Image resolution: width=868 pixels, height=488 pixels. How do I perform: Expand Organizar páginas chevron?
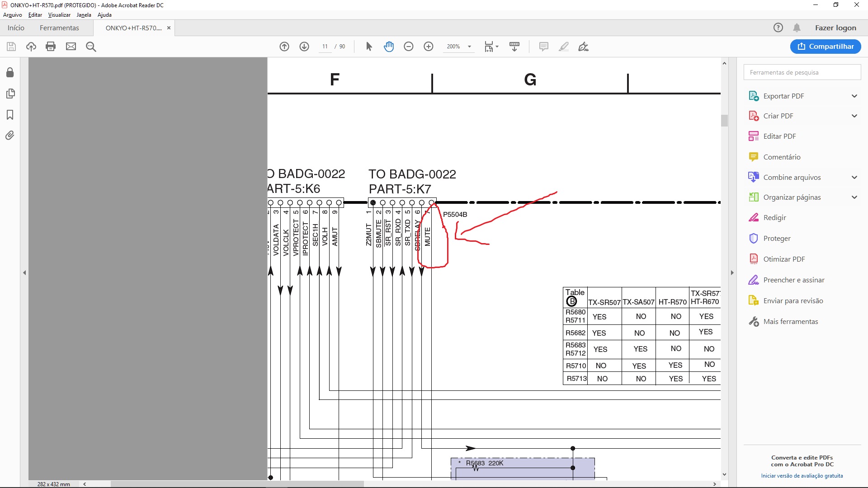[854, 197]
